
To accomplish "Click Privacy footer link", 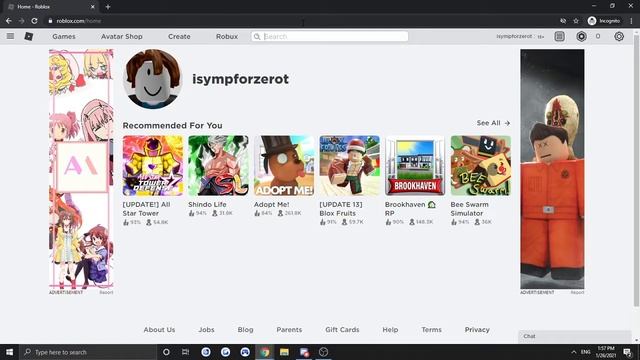I will pyautogui.click(x=477, y=329).
